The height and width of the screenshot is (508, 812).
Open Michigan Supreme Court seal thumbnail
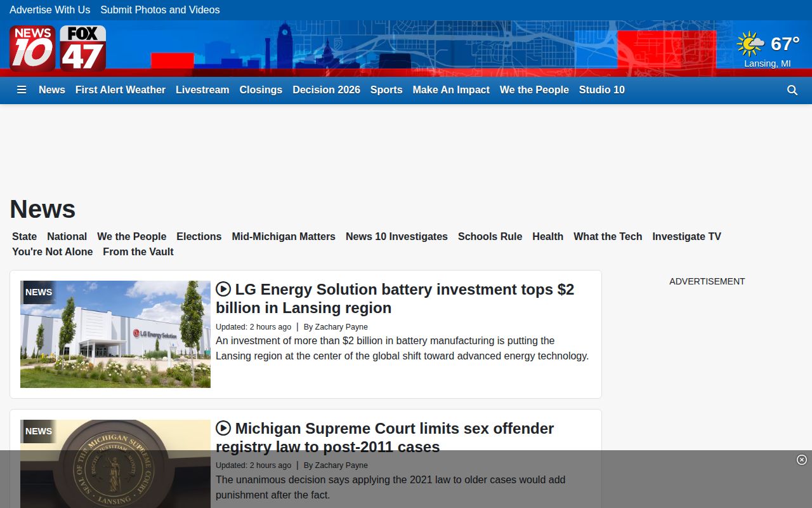(115, 464)
